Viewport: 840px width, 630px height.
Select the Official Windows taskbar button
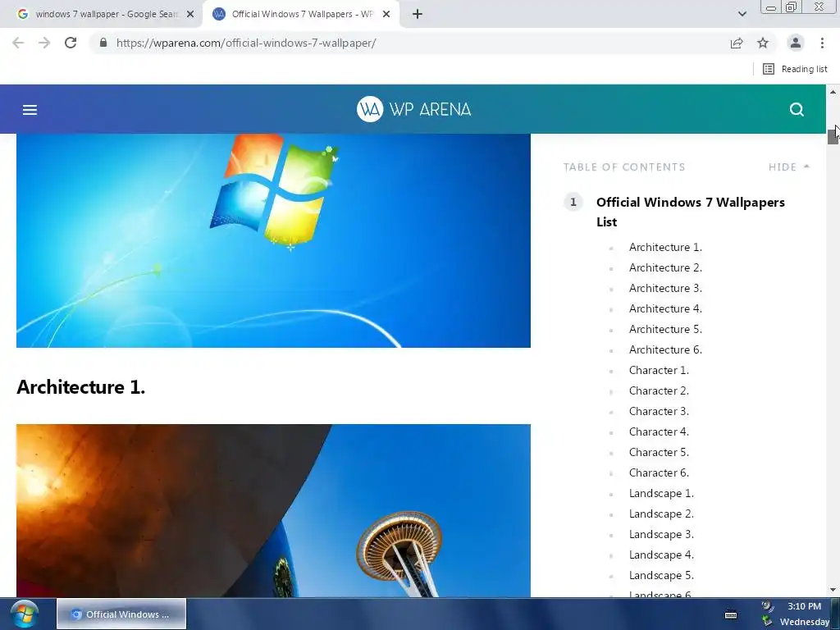121,614
